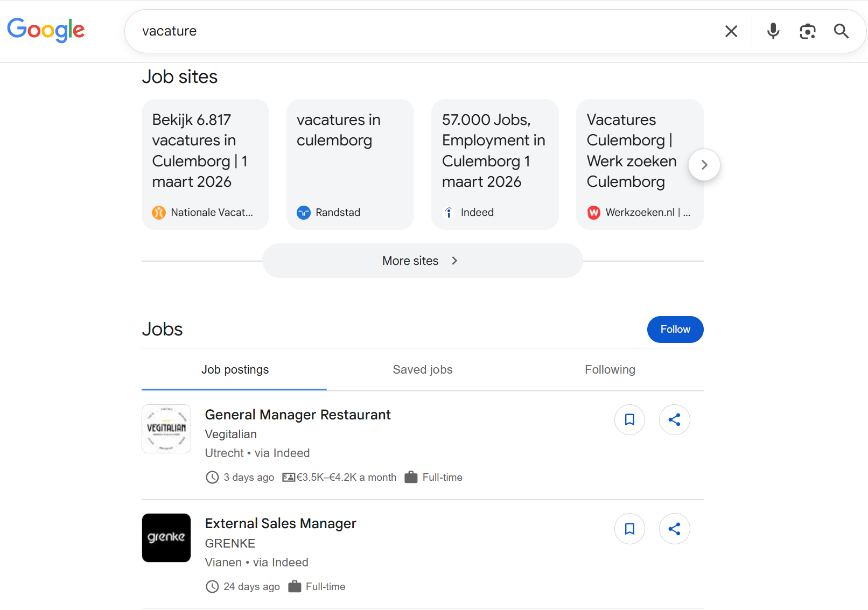Show next job sites with the arrow
The height and width of the screenshot is (610, 868).
point(704,165)
